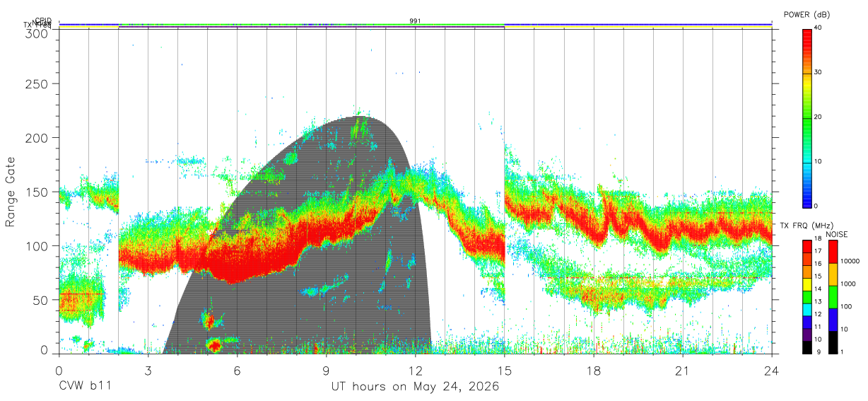This screenshot has width=868, height=401.
Task: Click the 'UT hours on May 24, 2026' axis title
Action: tap(416, 386)
